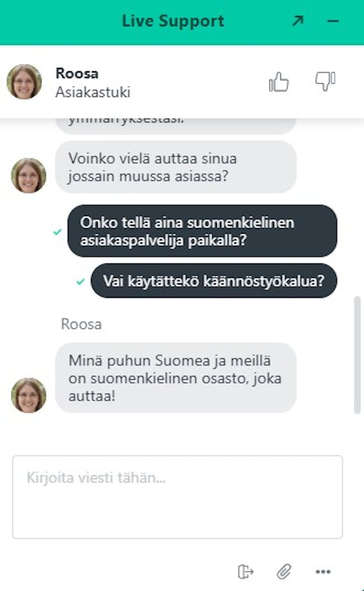Screen dimensions: 364x591
Task: Click the thumbs up rating icon
Action: point(279,82)
